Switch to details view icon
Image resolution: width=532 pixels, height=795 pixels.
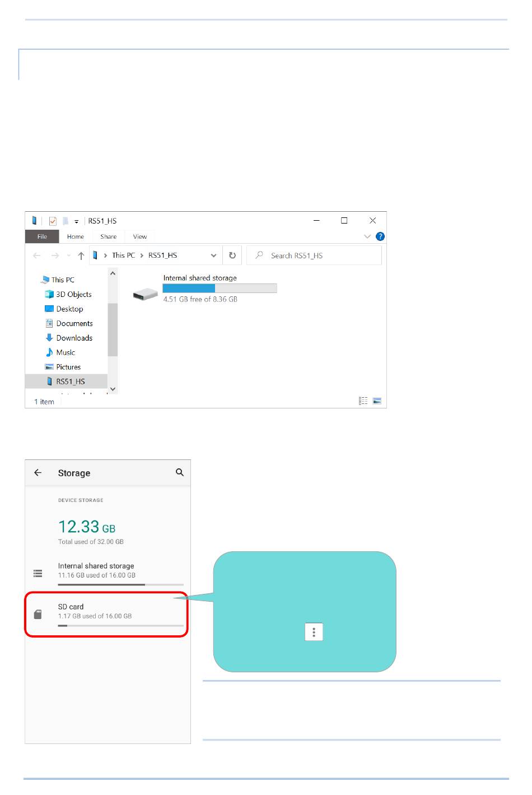363,401
